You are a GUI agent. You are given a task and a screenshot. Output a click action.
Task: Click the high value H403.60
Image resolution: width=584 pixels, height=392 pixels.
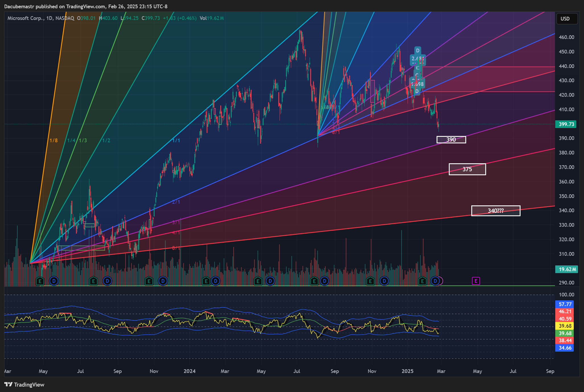click(x=108, y=18)
